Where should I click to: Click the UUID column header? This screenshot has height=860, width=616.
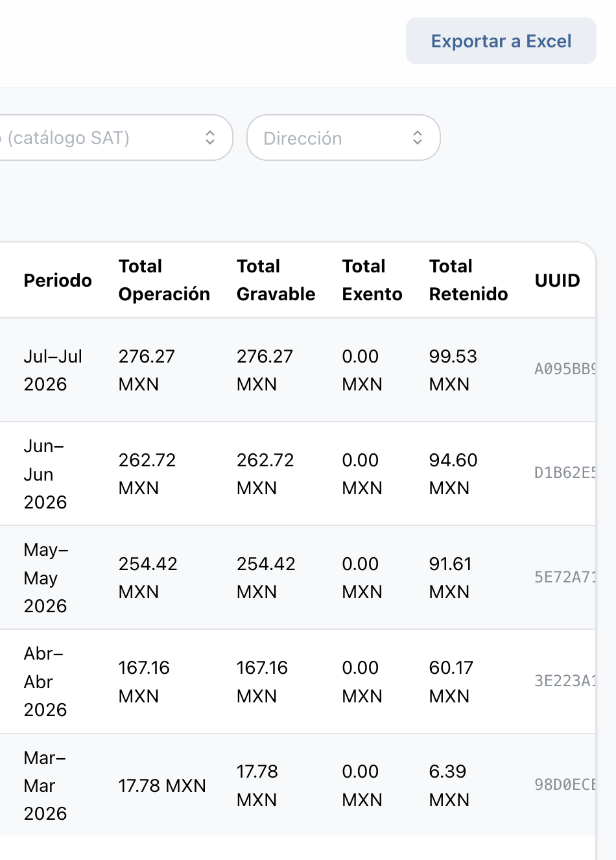point(557,280)
